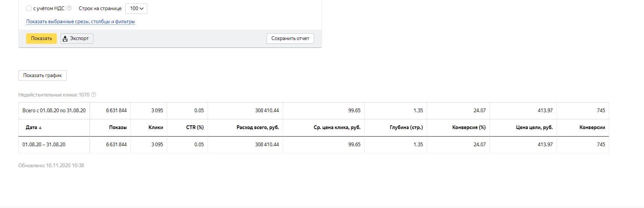Click the Цена цели, руб. header
644x208 pixels.
[x=534, y=128]
